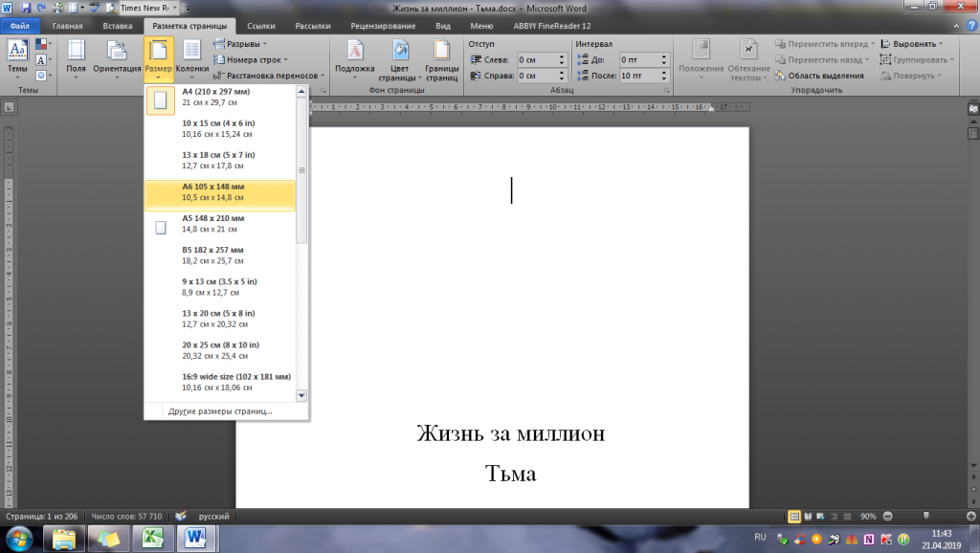Expand the Разрывы breaks dropdown
Viewport: 980px width, 553px height.
(240, 44)
